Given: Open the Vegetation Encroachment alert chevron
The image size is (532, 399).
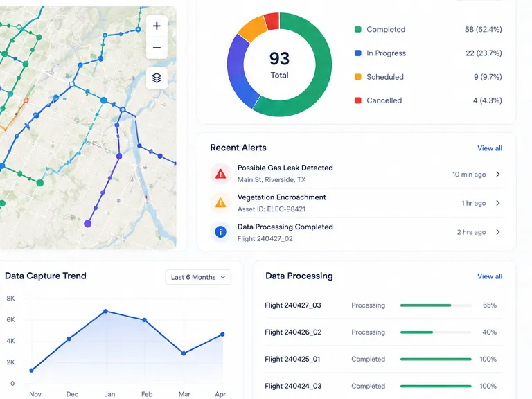Looking at the screenshot, I should pos(498,203).
